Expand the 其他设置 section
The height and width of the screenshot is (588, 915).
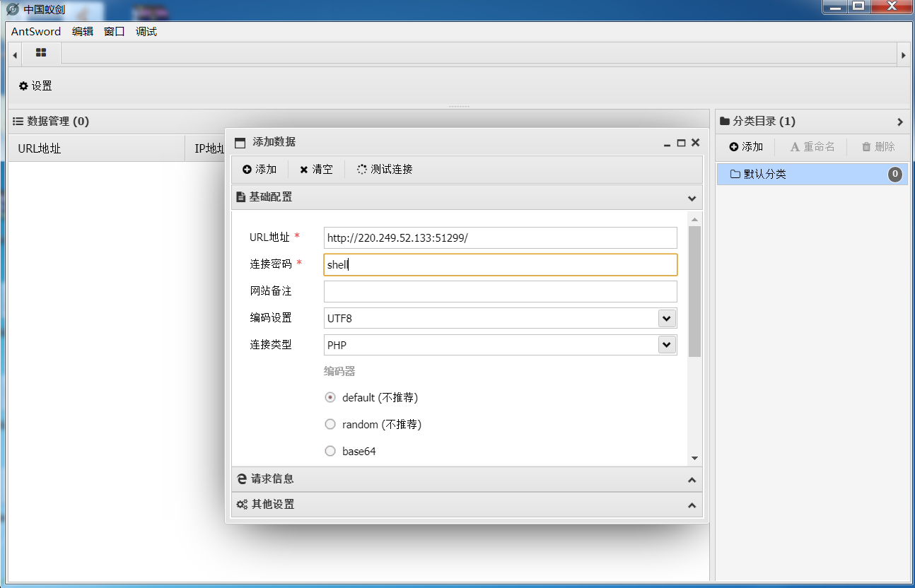click(692, 505)
